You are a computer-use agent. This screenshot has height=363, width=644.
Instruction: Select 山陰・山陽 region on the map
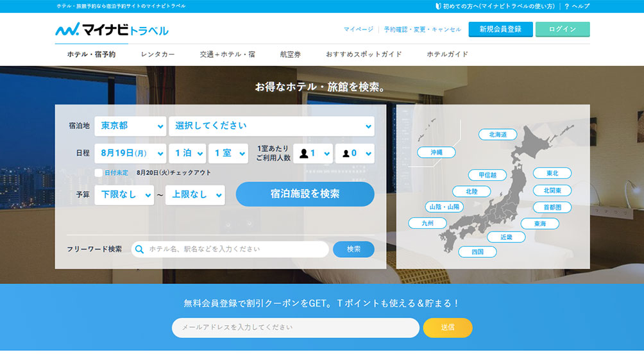coord(444,207)
